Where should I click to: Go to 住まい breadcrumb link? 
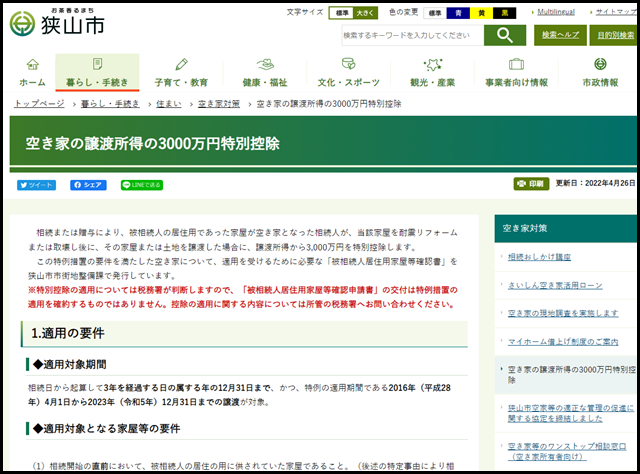click(169, 104)
